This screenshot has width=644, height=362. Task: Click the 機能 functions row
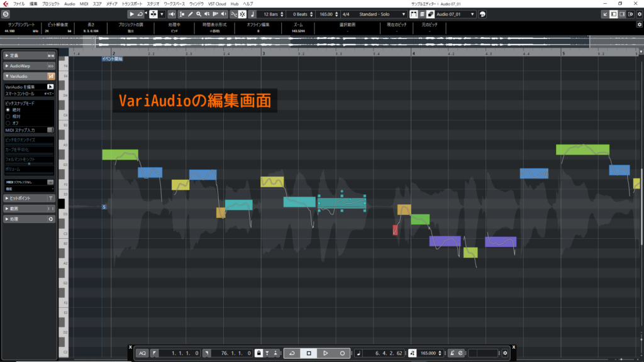tap(29, 189)
